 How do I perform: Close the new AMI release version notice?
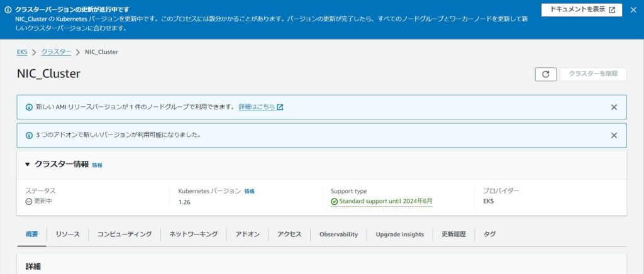[614, 107]
